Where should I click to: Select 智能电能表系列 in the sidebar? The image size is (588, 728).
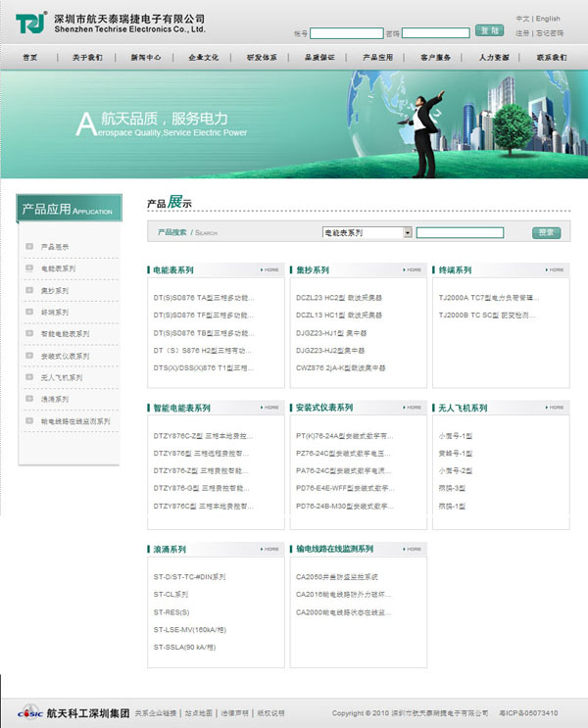(65, 334)
